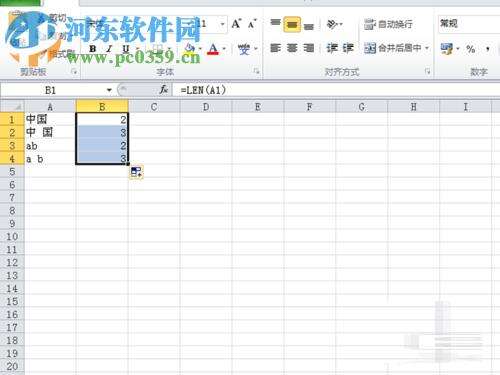Screen dimensions: 500x375
Task: Select row 1 header
Action: click(x=12, y=119)
